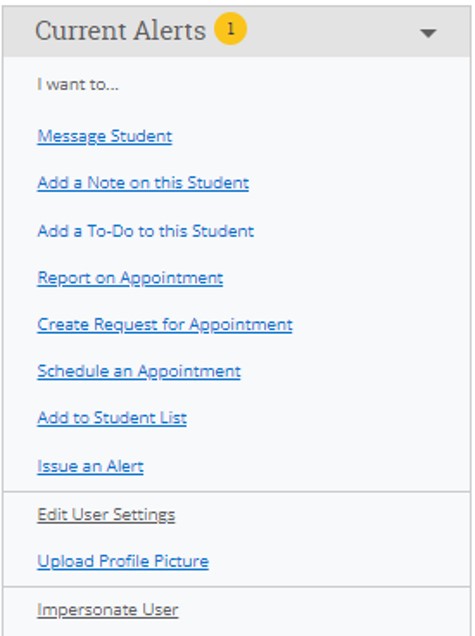Select Impersonate User
Screen dimensions: 475x636
107,610
